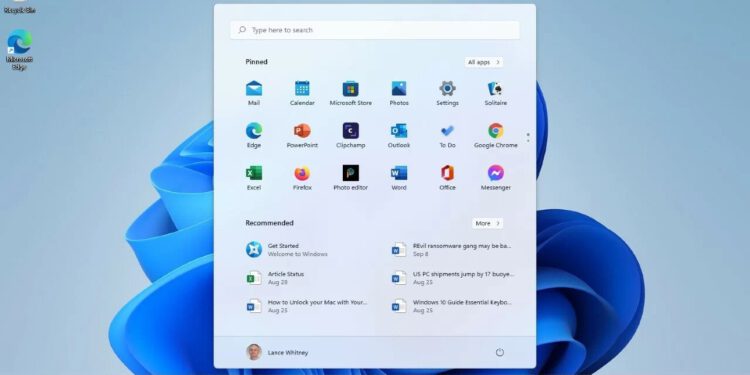Launch Solitaire
Screen dimensions: 750x375
496,93
